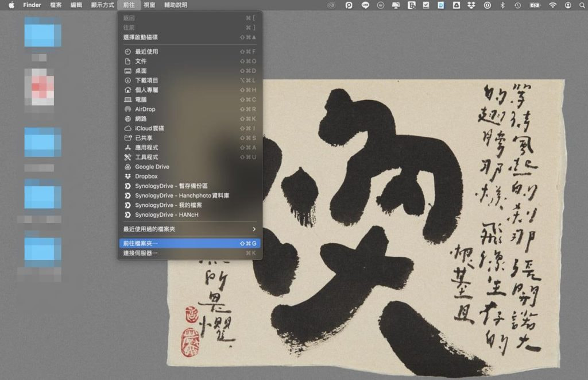
Task: Open the Bluetooth status icon
Action: click(502, 5)
